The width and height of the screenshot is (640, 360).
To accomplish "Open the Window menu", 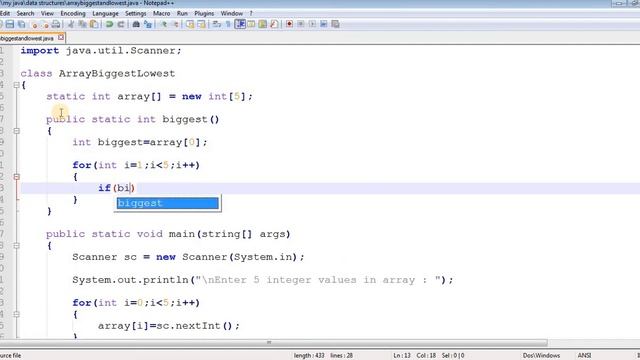I will pos(232,13).
